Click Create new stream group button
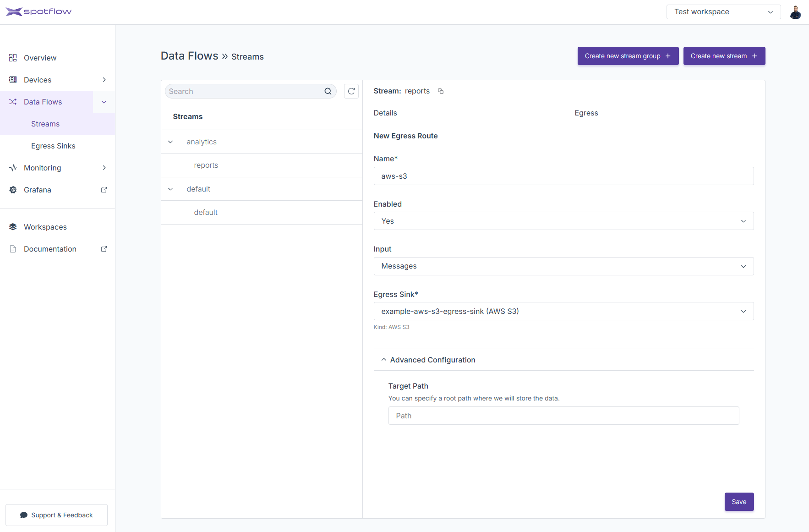 pyautogui.click(x=628, y=56)
